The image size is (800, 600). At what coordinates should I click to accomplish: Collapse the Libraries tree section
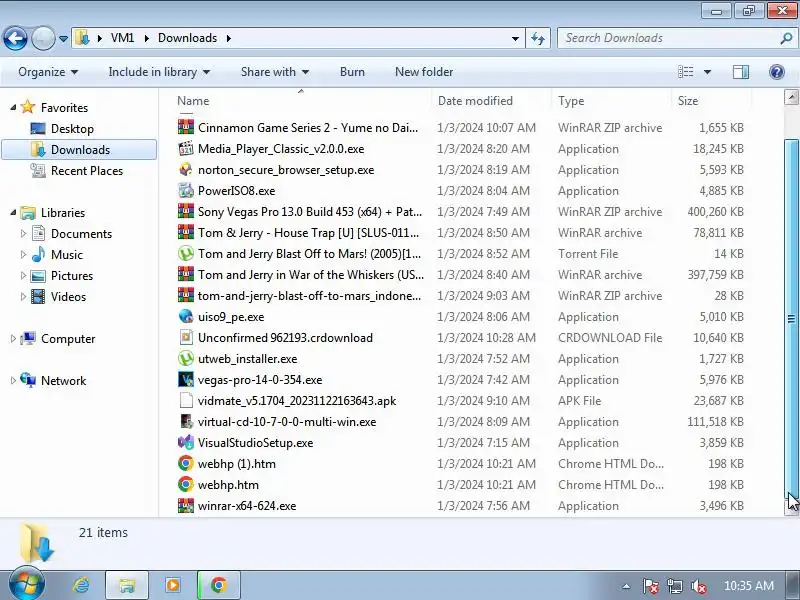pos(13,212)
